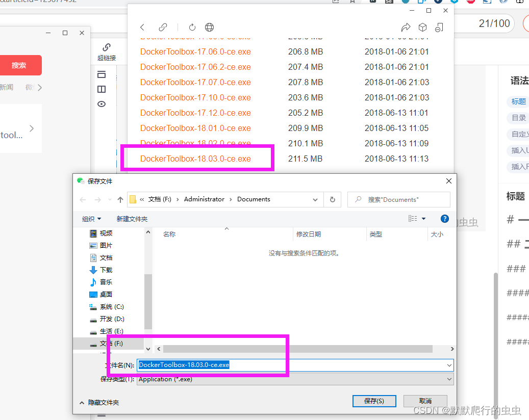Image resolution: width=529 pixels, height=420 pixels.
Task: Click the chevron beside tool... result
Action: [32, 128]
